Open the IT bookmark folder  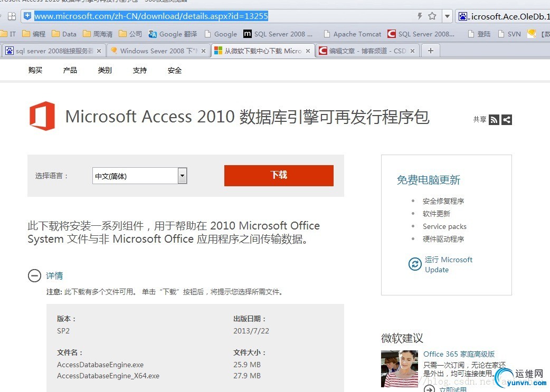point(8,34)
